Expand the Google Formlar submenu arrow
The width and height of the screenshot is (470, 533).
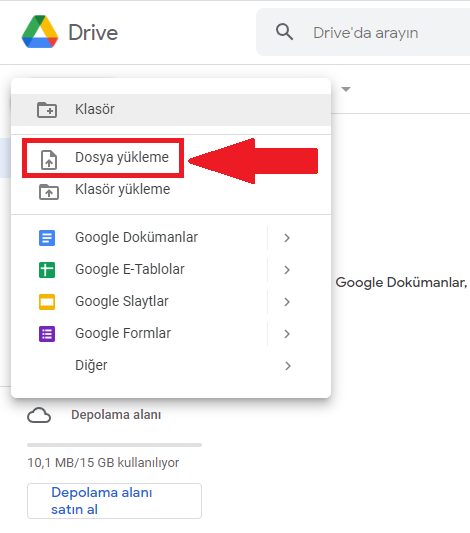point(287,334)
